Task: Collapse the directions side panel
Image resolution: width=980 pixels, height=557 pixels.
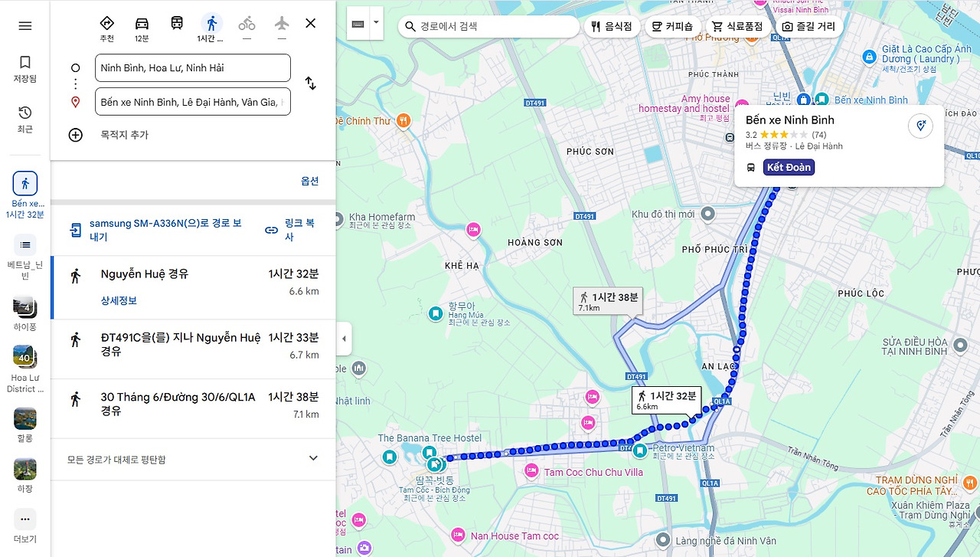Action: point(342,339)
